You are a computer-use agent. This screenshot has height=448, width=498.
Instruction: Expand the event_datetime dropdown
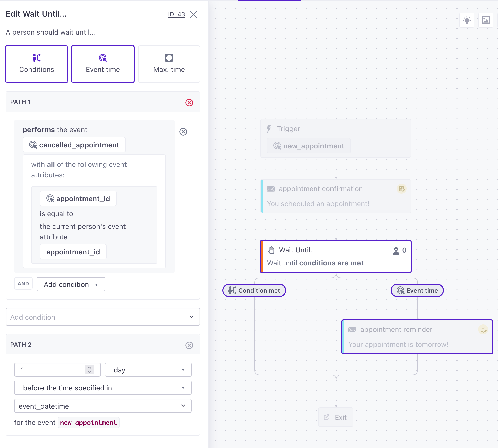(x=103, y=406)
